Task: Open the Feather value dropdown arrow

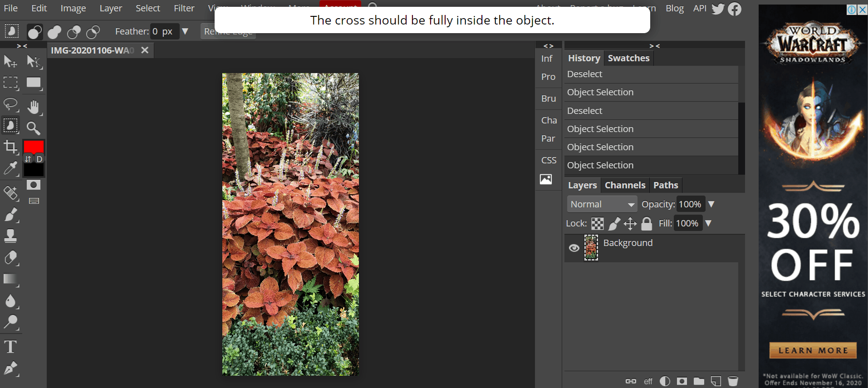Action: (x=185, y=31)
